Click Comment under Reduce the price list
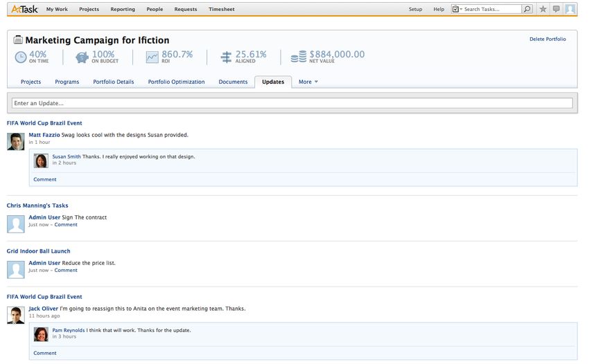Screen dimensions: 589x364 coord(66,270)
